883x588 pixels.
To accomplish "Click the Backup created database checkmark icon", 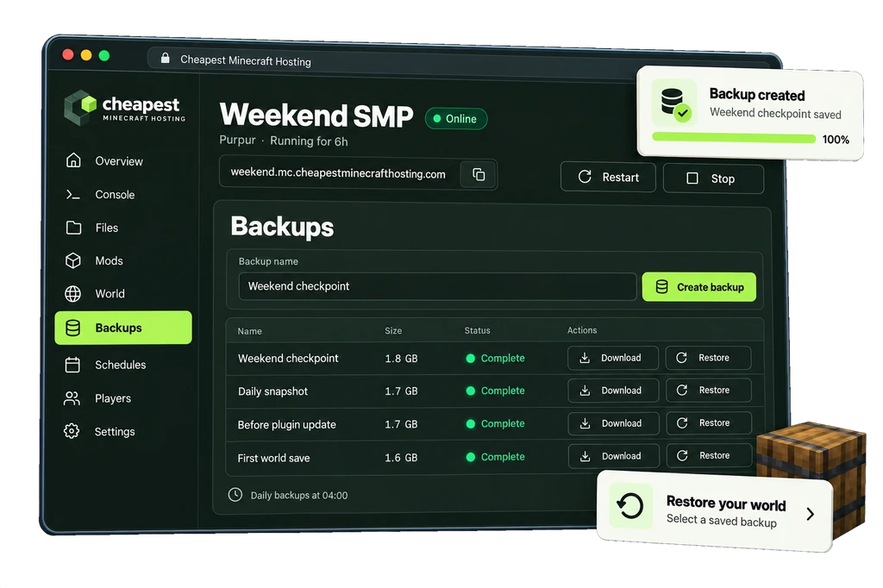I will pos(674,103).
